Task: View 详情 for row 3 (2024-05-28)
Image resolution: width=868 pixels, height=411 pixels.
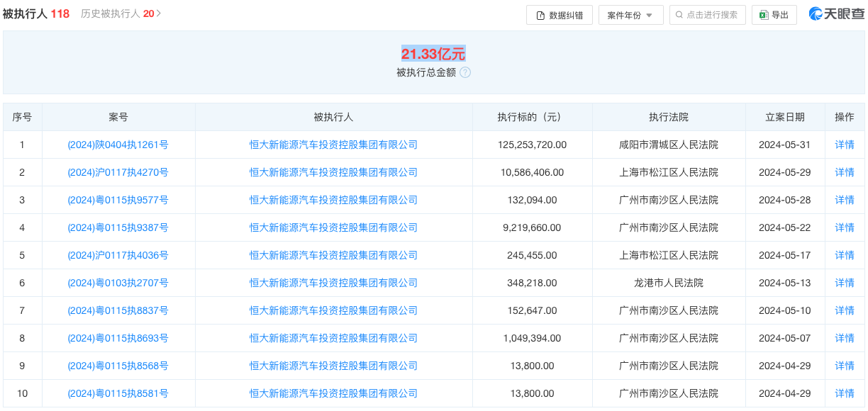Action: (845, 200)
